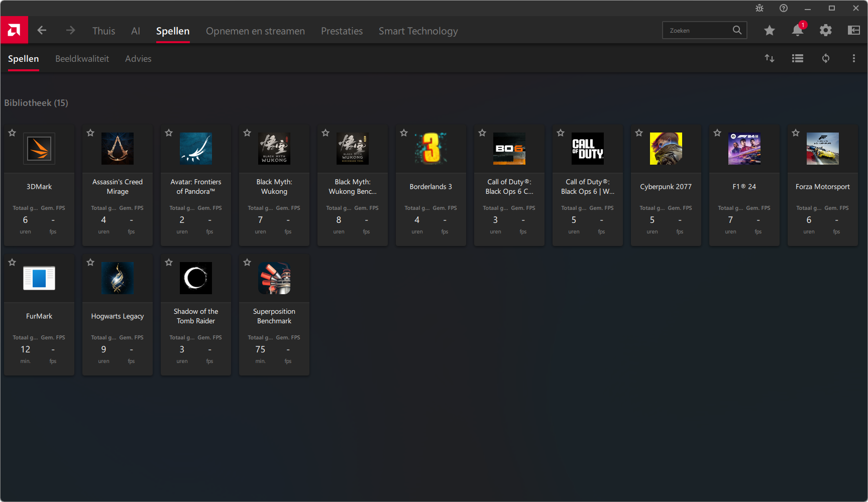Viewport: 868px width, 502px height.
Task: Go back with the left arrow
Action: pos(42,31)
